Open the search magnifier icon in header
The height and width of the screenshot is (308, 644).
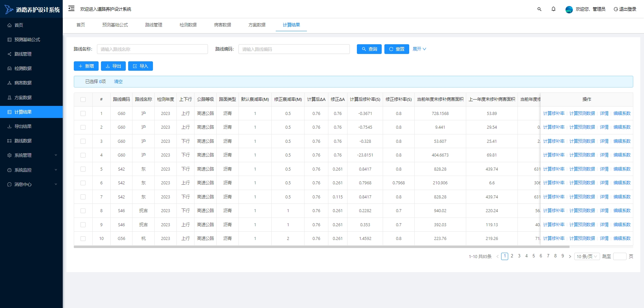pyautogui.click(x=539, y=9)
